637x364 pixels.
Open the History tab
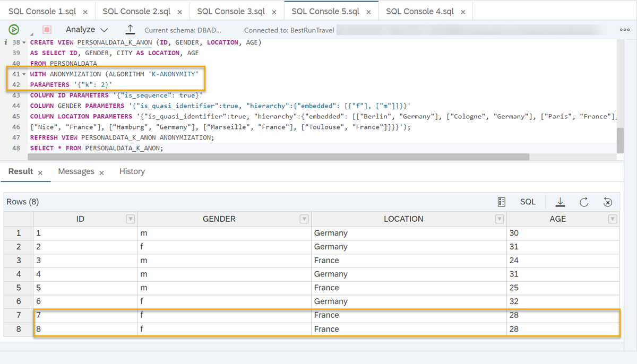pyautogui.click(x=132, y=171)
